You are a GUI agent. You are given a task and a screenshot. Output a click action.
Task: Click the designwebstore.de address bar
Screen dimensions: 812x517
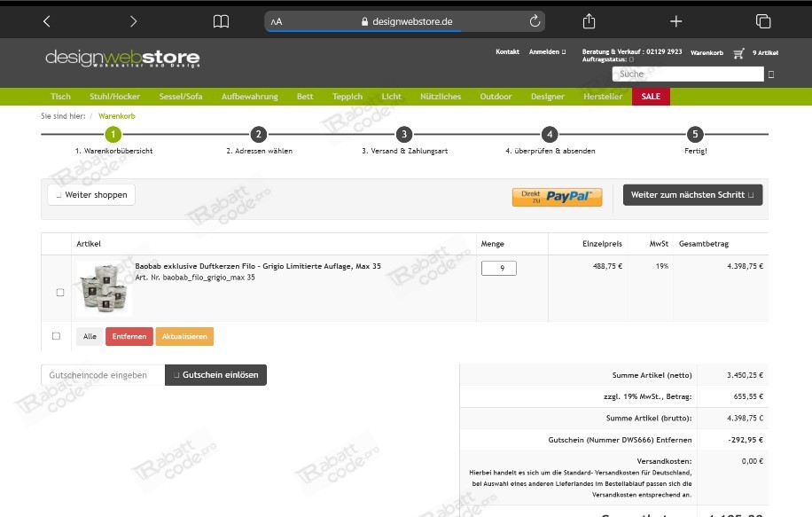point(405,22)
